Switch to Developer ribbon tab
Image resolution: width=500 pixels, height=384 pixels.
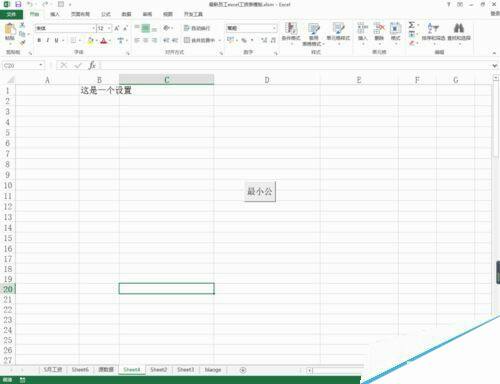[193, 14]
